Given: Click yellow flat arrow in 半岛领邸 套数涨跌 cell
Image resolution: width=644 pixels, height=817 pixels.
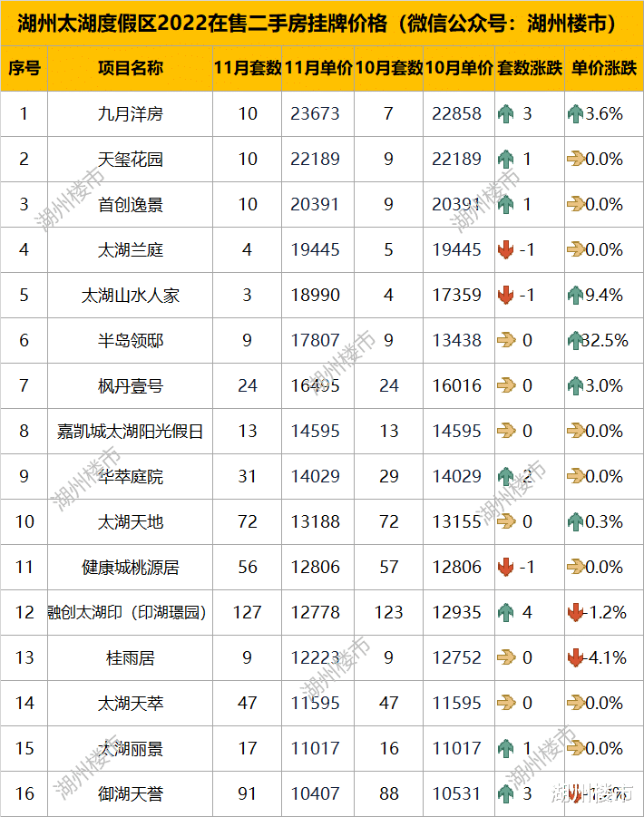Looking at the screenshot, I should pyautogui.click(x=506, y=340).
